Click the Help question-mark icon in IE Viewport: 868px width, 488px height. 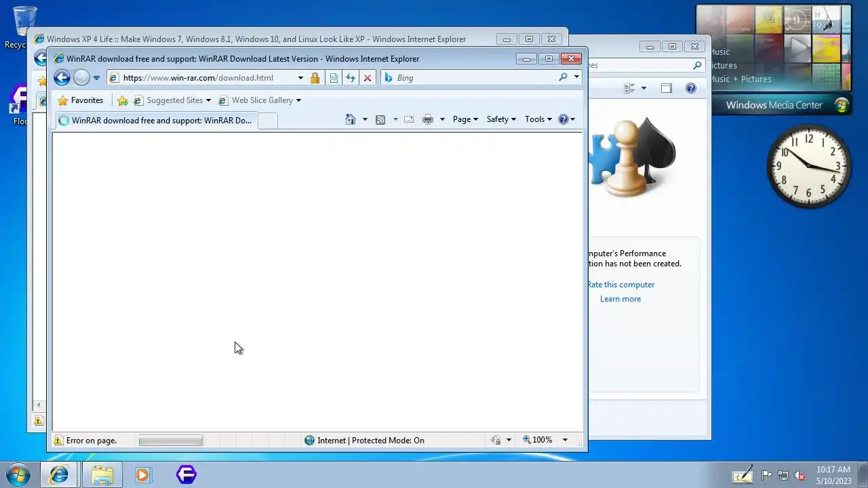pos(563,119)
